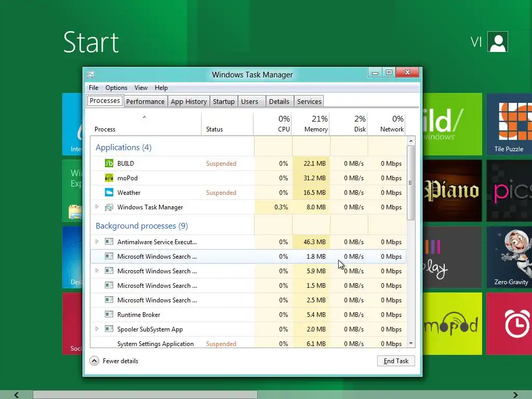Sort by the Memory column header
The height and width of the screenshot is (399, 532).
[311, 124]
